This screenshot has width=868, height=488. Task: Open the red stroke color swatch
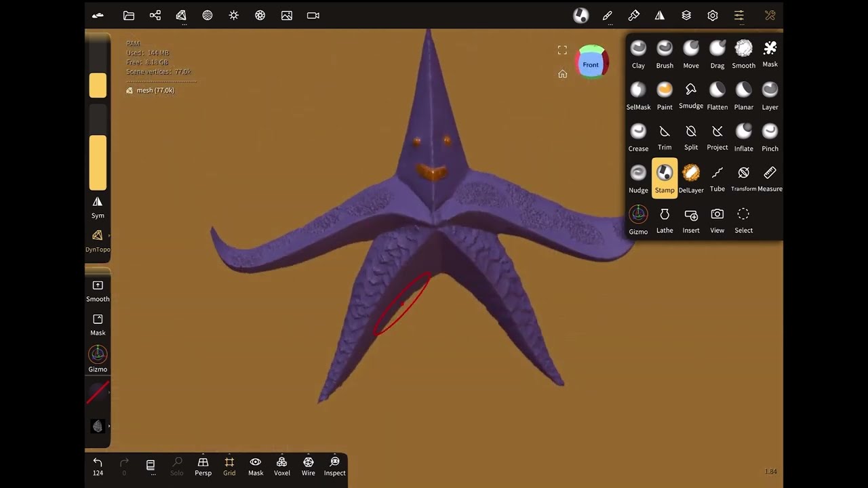(98, 393)
